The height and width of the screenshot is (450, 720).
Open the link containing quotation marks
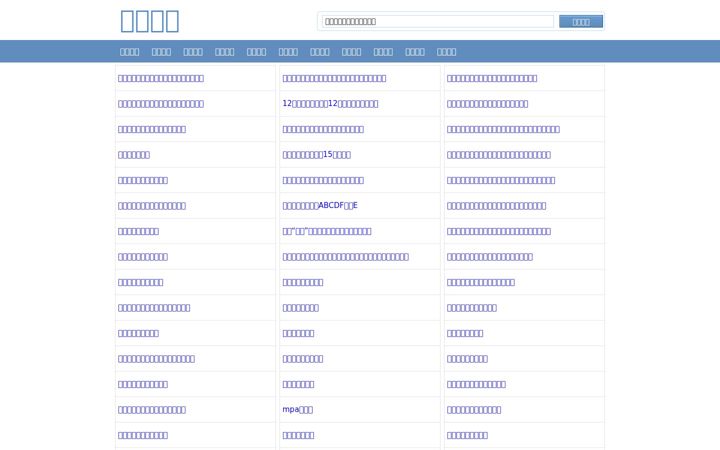pos(327,231)
